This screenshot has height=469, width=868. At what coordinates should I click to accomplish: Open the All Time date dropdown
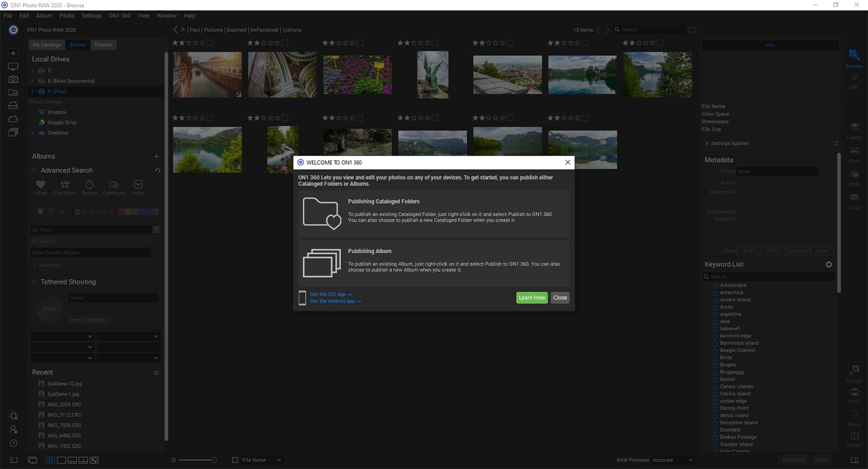[x=91, y=230]
